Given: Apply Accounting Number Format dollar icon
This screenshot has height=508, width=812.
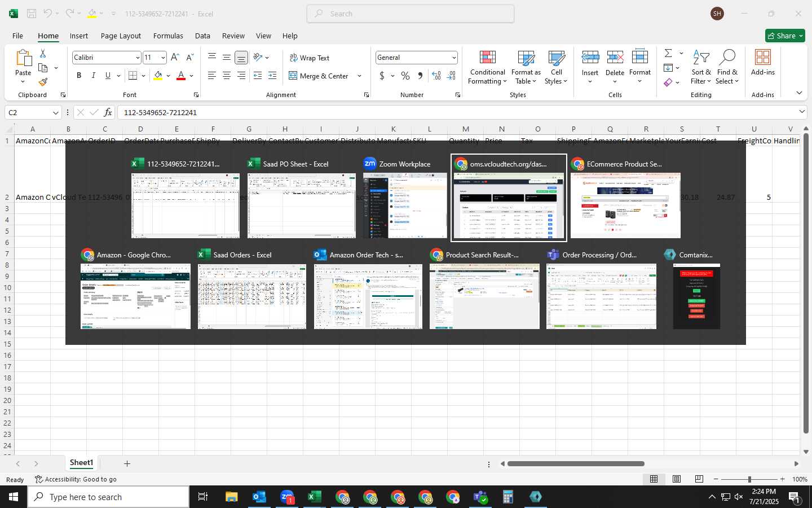Looking at the screenshot, I should click(x=382, y=76).
